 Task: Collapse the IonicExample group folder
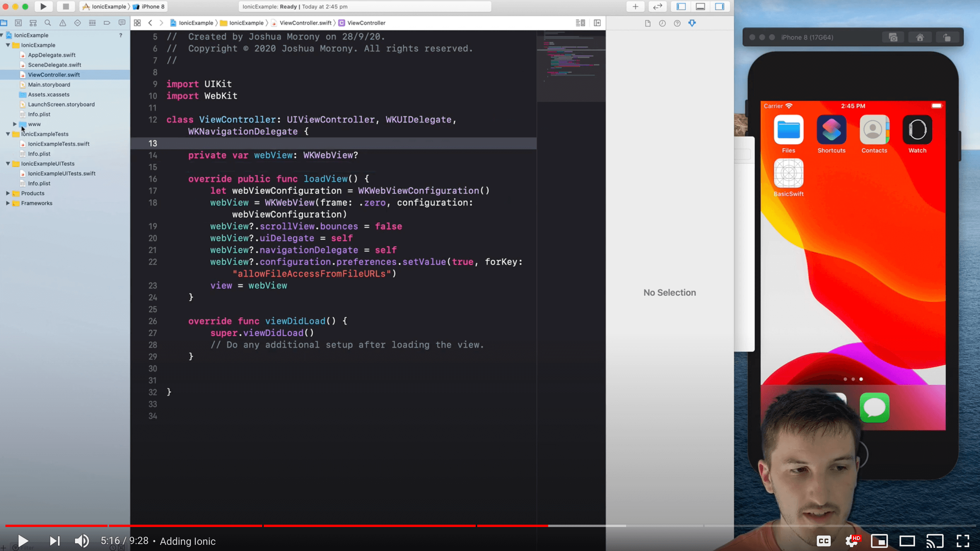click(8, 45)
